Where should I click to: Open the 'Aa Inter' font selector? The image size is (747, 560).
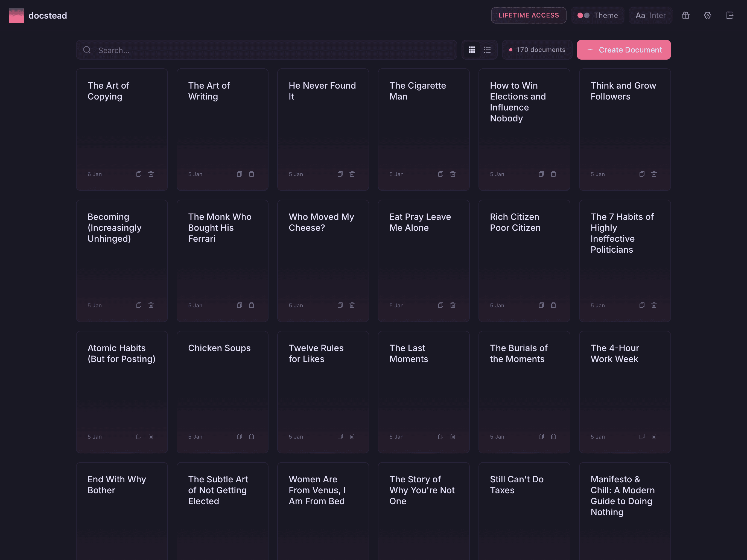pyautogui.click(x=650, y=15)
